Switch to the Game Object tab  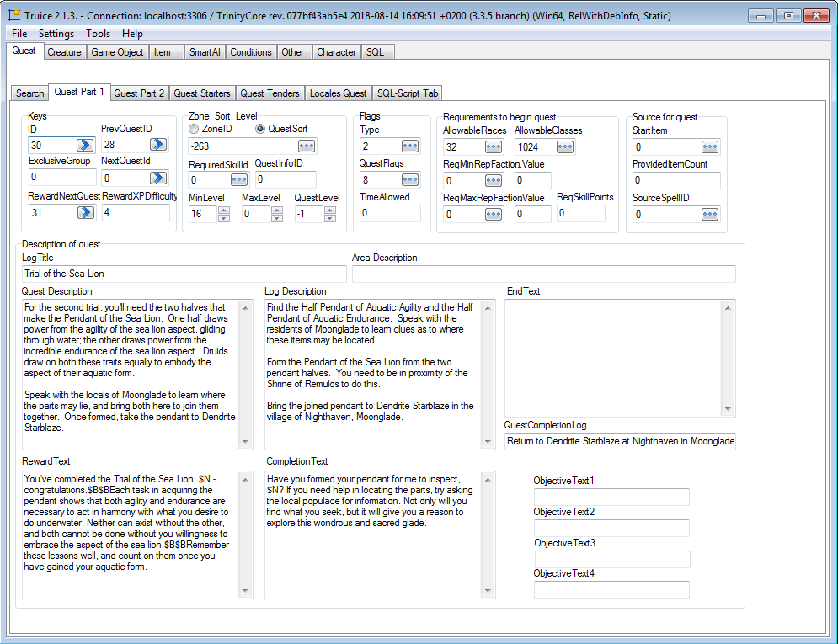point(117,52)
